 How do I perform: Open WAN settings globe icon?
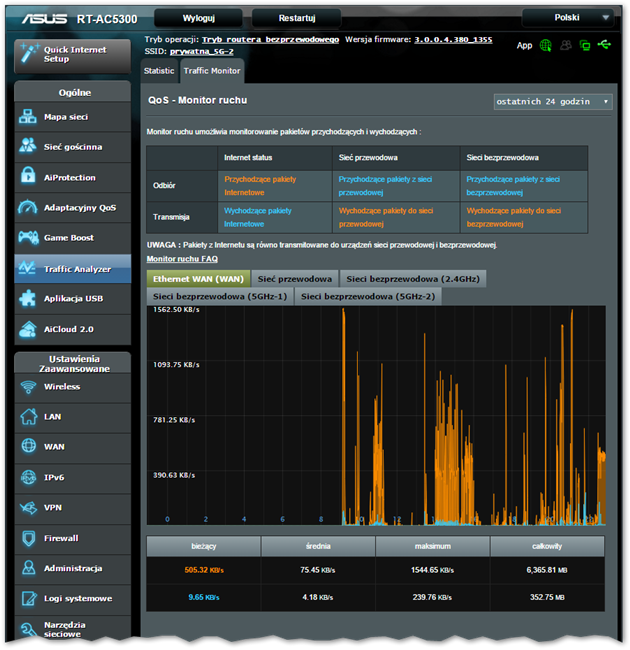click(29, 446)
